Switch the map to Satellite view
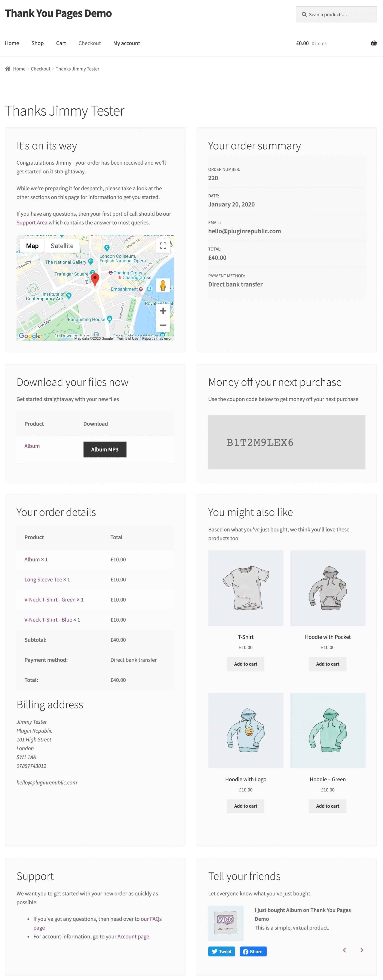 point(62,245)
